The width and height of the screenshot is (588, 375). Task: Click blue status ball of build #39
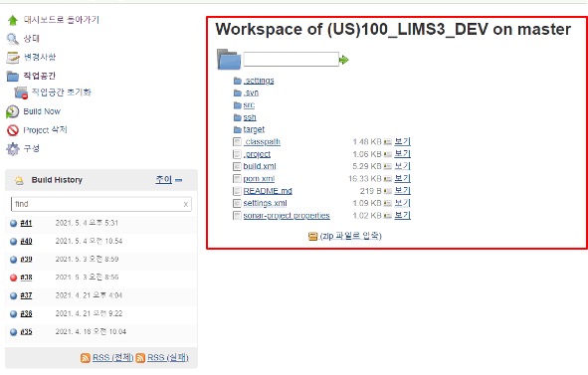14,260
